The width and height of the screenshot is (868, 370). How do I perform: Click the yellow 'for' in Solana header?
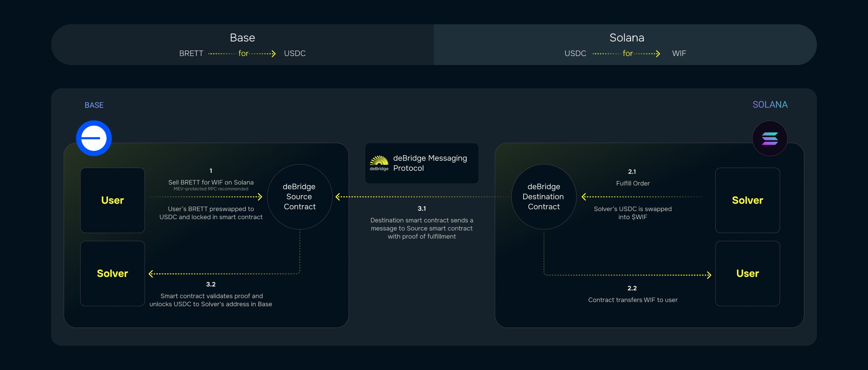tap(628, 54)
